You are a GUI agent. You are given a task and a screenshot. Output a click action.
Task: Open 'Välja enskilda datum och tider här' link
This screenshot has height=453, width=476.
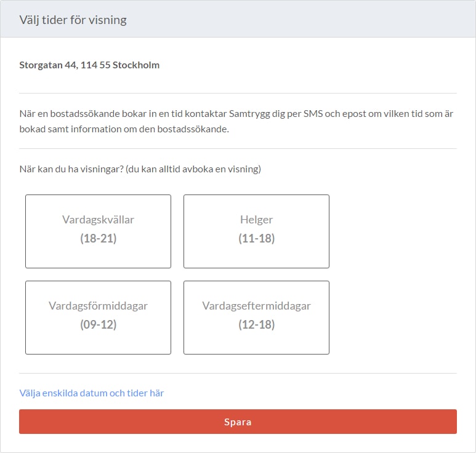pos(91,393)
